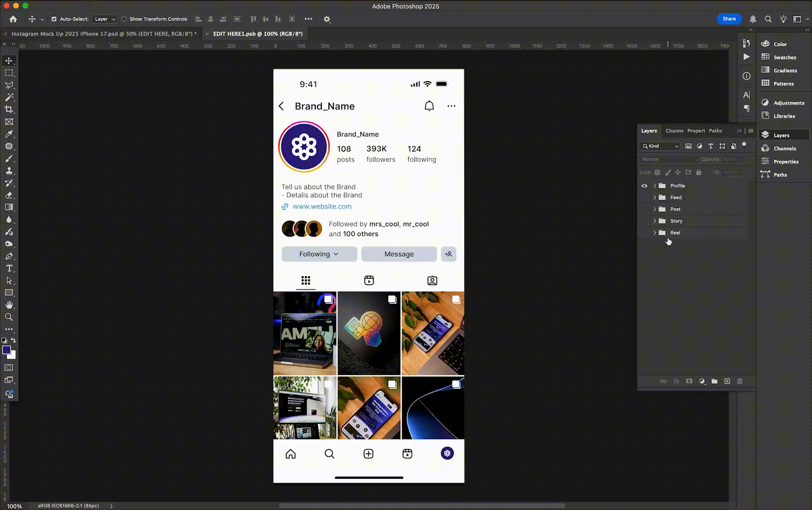Open the workspace switcher dropdown

(800, 19)
